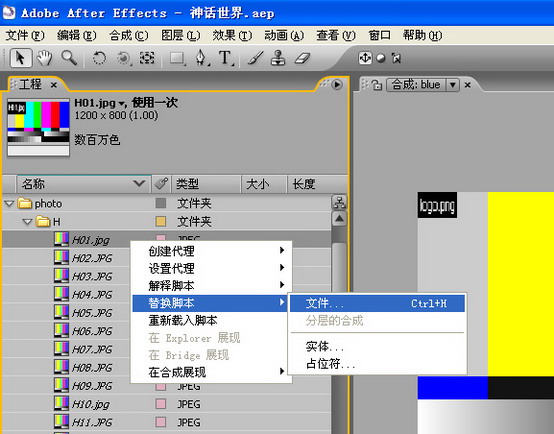The image size is (554, 434).
Task: Click the H01.jpg footage thumbnail preview
Action: (39, 127)
